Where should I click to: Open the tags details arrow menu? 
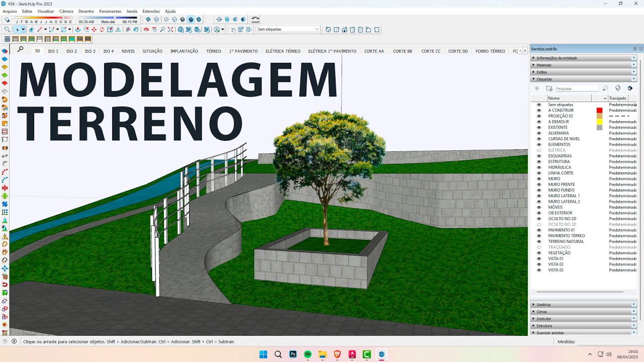(630, 88)
